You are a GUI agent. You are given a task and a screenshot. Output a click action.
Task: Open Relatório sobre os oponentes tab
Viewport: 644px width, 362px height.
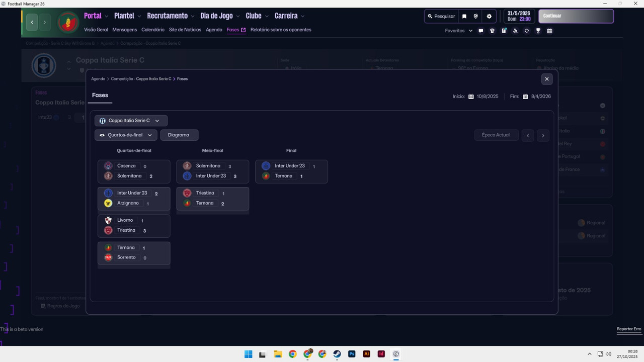(281, 30)
